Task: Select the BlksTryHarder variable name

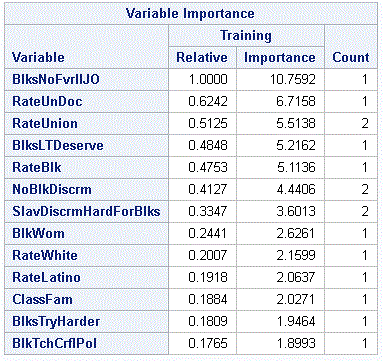Action: point(56,321)
